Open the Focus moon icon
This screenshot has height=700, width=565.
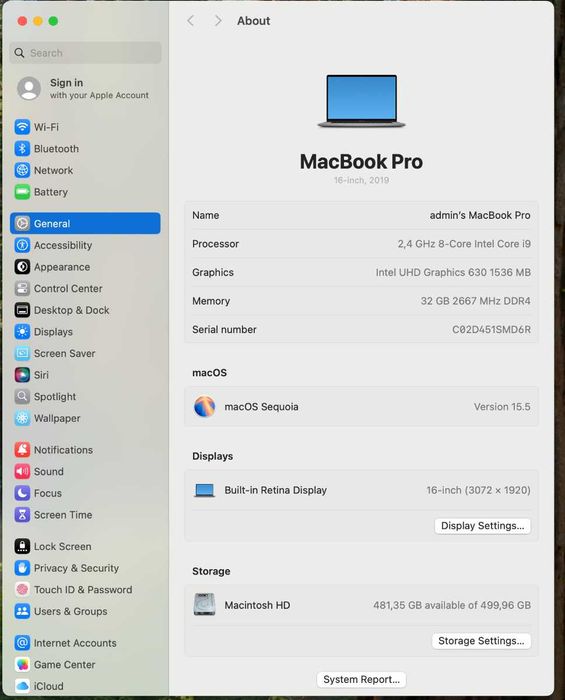(x=22, y=493)
